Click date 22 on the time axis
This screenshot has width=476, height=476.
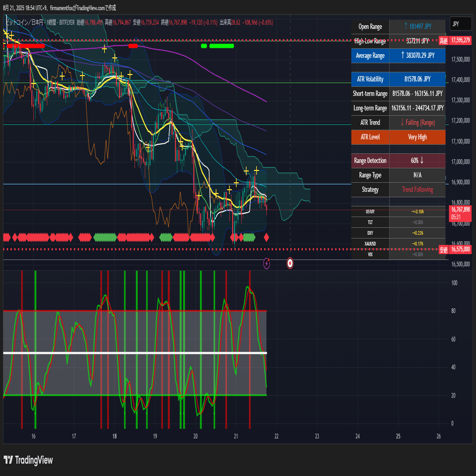(277, 436)
